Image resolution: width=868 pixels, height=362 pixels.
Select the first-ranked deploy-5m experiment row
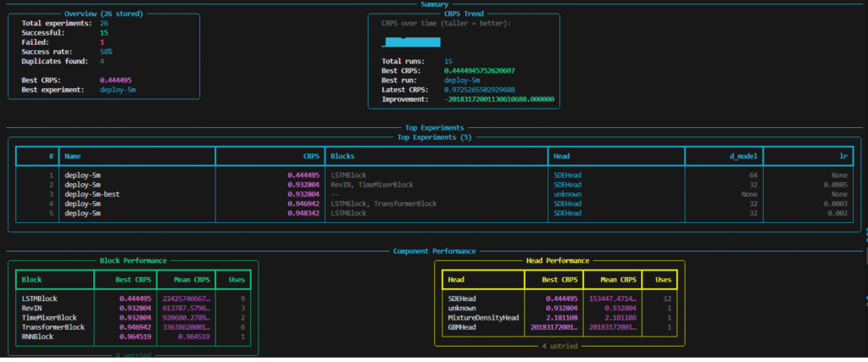tap(82, 175)
